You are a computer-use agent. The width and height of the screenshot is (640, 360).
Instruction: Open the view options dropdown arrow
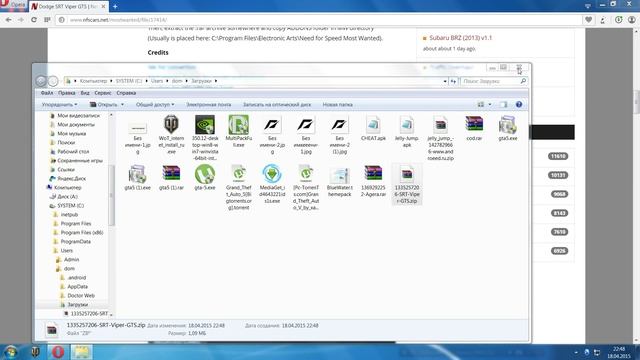click(x=490, y=104)
